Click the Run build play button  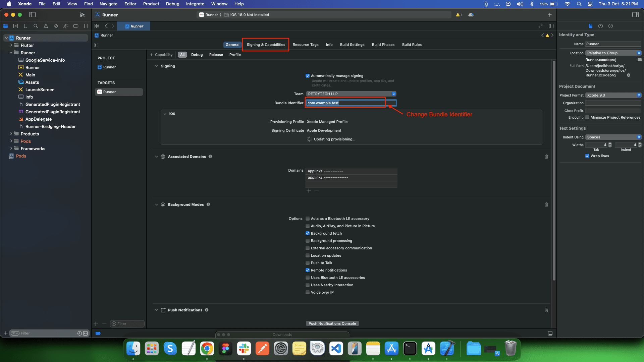pyautogui.click(x=82, y=15)
